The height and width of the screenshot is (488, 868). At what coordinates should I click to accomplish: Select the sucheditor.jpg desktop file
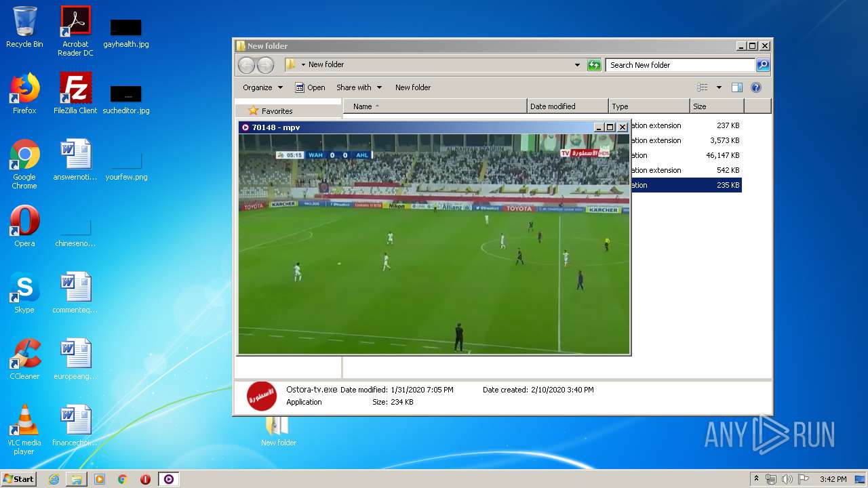pos(126,98)
